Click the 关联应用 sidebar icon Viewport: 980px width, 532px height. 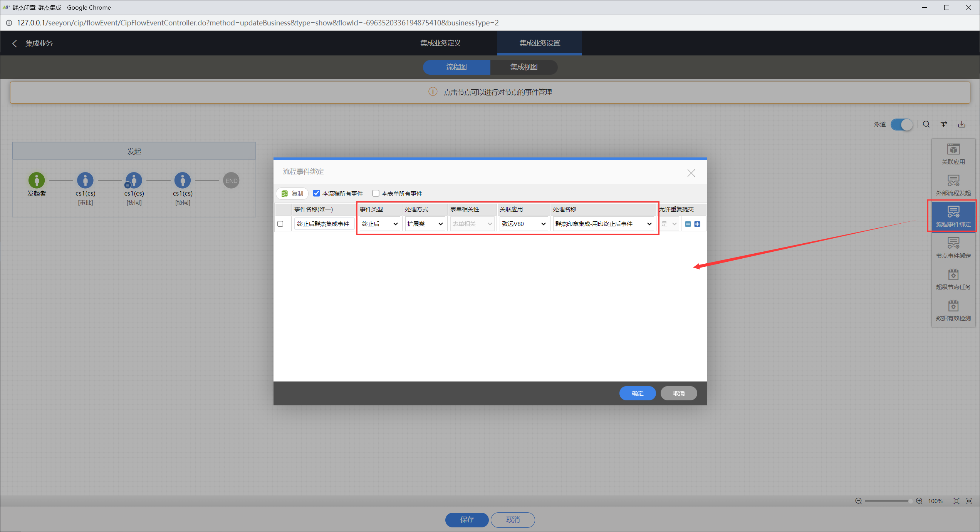coord(953,154)
